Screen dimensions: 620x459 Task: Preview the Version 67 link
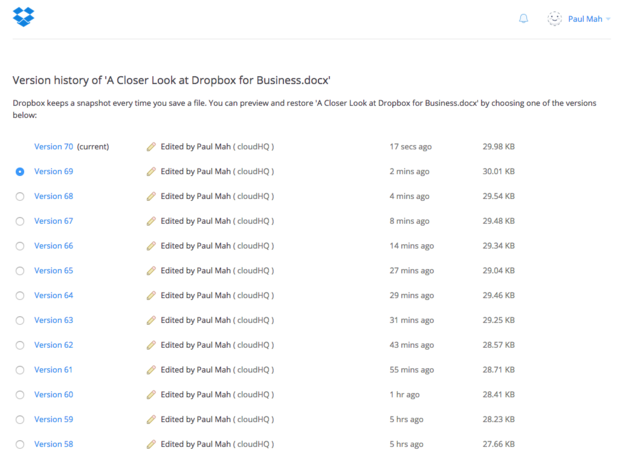53,221
